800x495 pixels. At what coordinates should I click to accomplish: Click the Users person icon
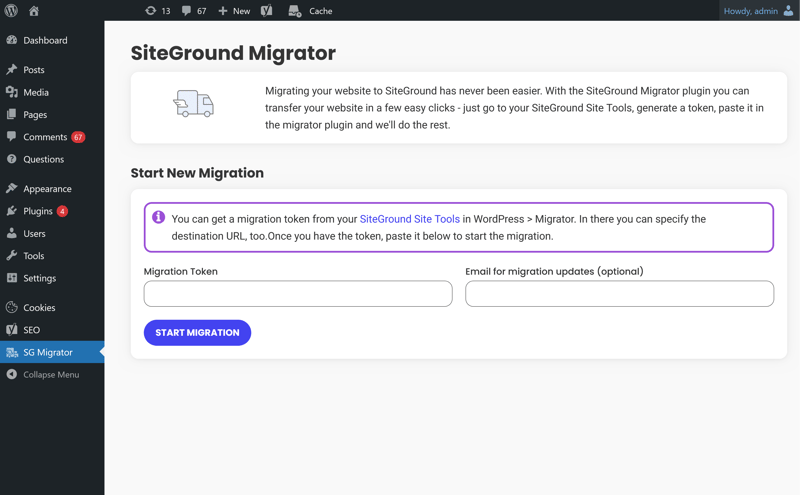[x=12, y=233]
